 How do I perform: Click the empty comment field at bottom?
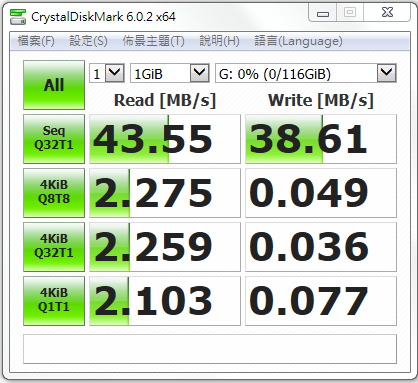(x=210, y=349)
